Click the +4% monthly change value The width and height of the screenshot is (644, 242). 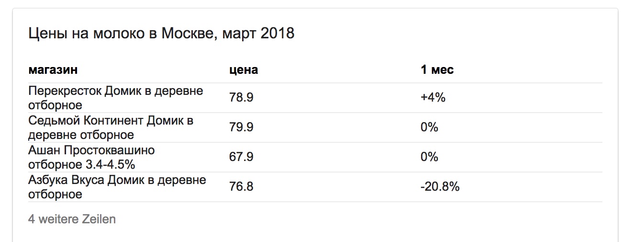[433, 98]
